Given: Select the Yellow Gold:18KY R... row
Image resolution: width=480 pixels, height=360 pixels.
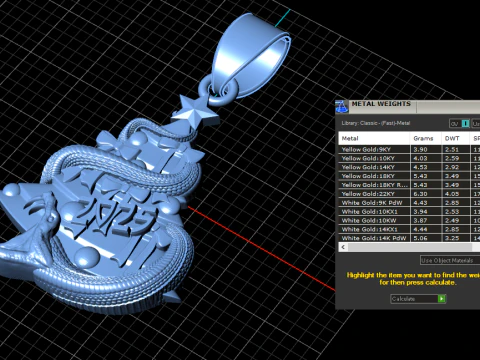Looking at the screenshot, I should [409, 185].
